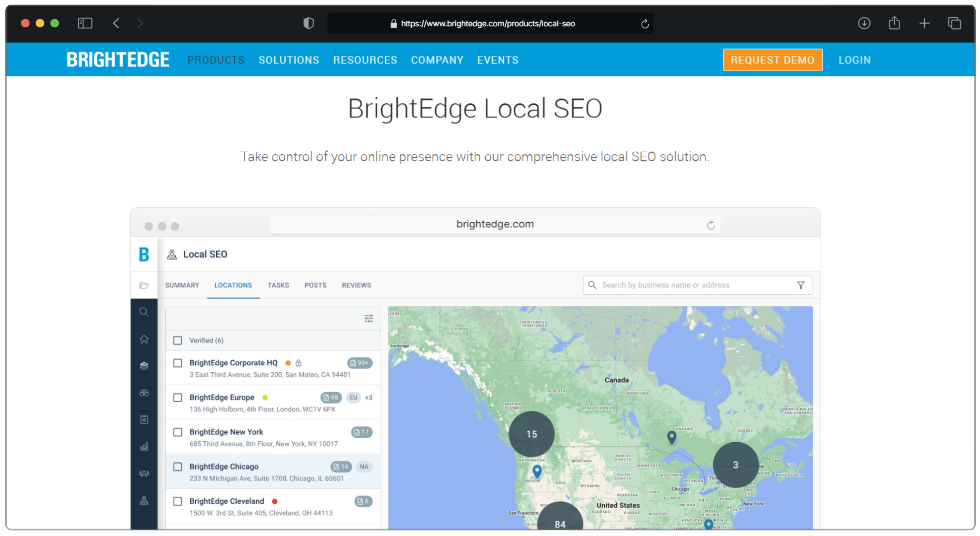Select the BrightEdge New York checkbox

178,432
